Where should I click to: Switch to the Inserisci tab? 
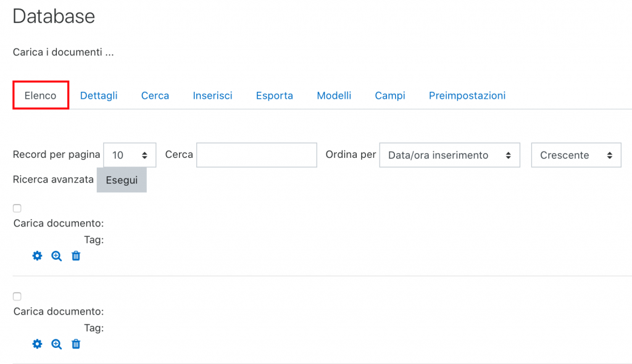click(212, 96)
